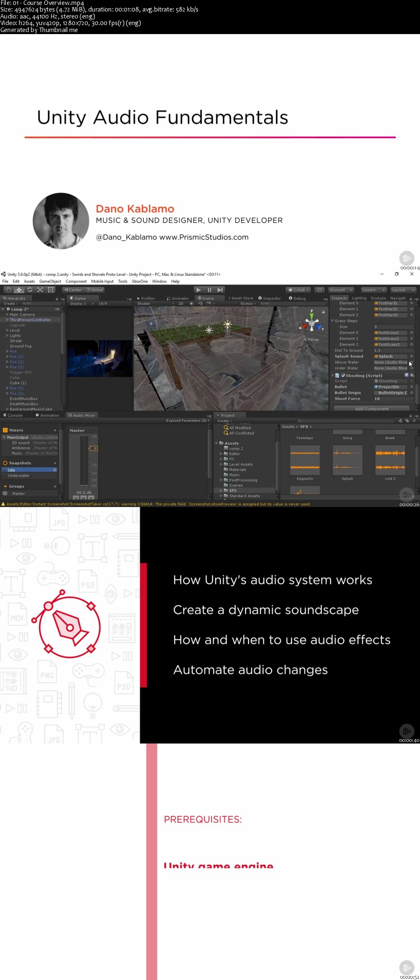The height and width of the screenshot is (980, 420).
Task: Select the ThirdPersonController object
Action: (30, 320)
